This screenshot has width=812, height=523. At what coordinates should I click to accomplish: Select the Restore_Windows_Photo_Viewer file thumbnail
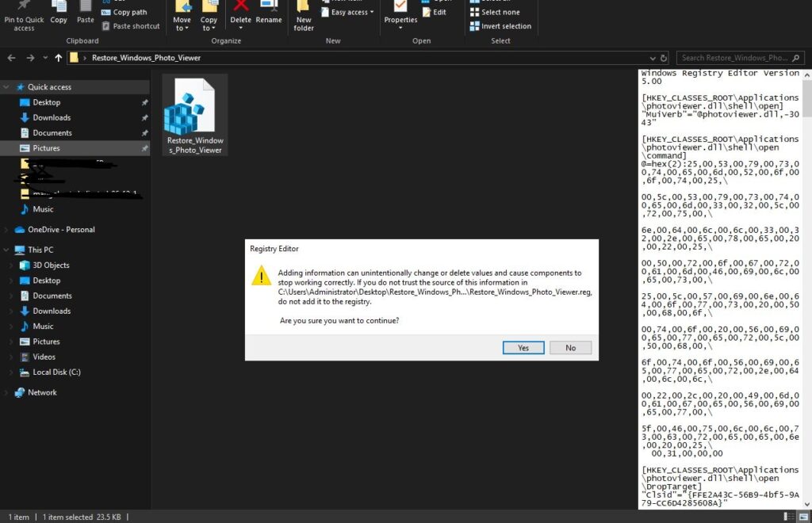pyautogui.click(x=194, y=111)
